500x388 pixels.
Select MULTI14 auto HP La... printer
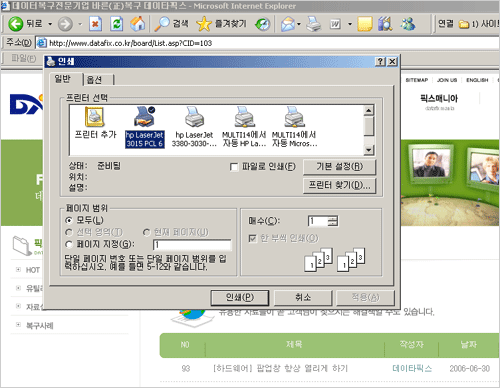pos(244,127)
